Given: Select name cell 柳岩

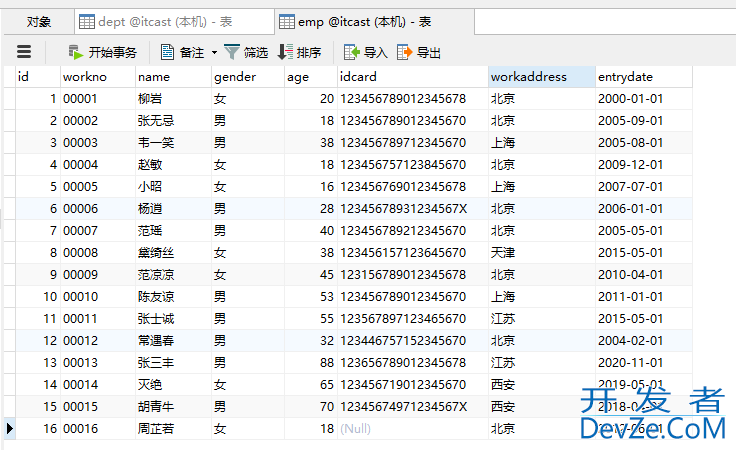Looking at the screenshot, I should pyautogui.click(x=174, y=99).
